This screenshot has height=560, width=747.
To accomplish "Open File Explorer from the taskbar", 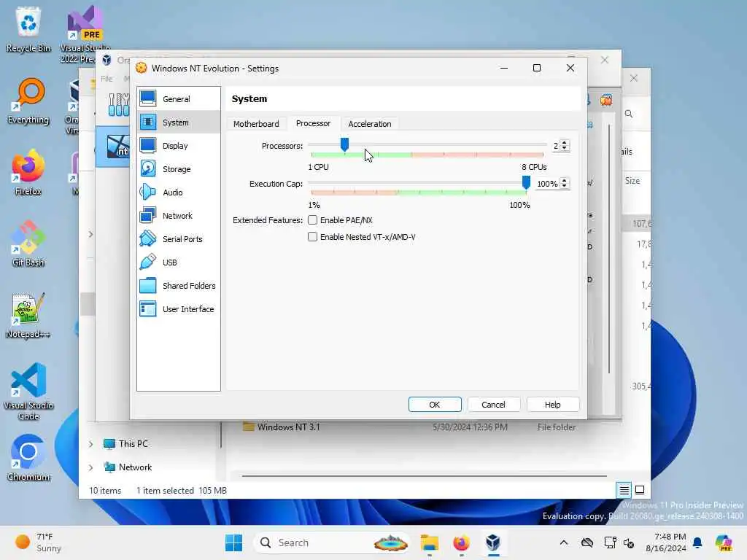I will (x=429, y=542).
